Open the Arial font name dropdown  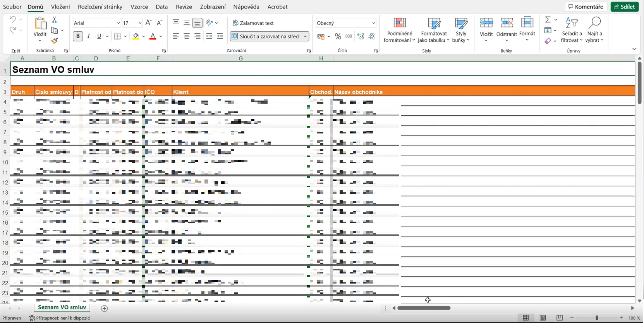(x=118, y=23)
